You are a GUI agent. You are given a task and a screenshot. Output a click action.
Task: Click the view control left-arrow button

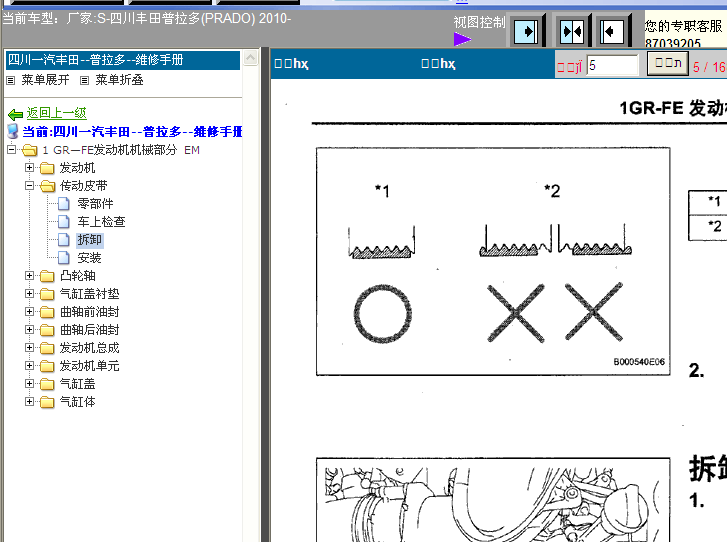click(612, 32)
